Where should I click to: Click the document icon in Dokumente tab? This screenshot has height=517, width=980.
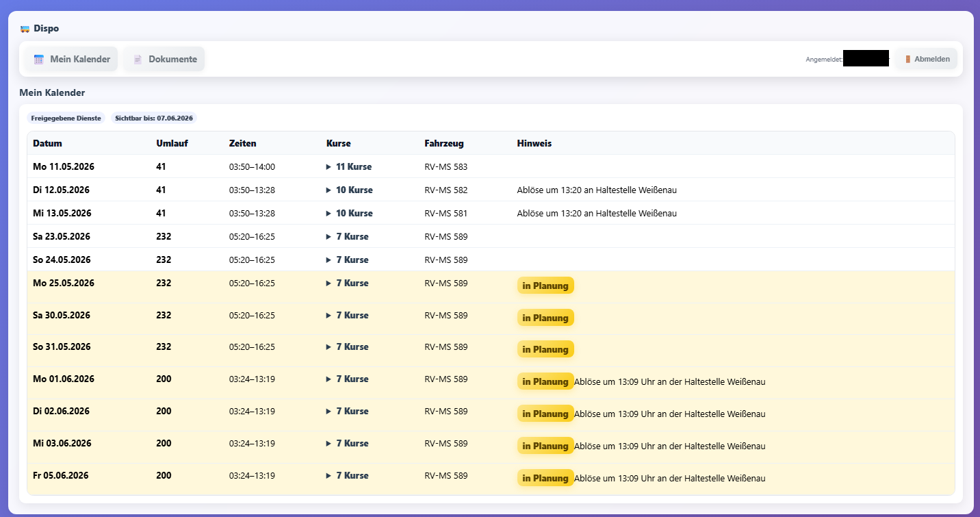138,60
